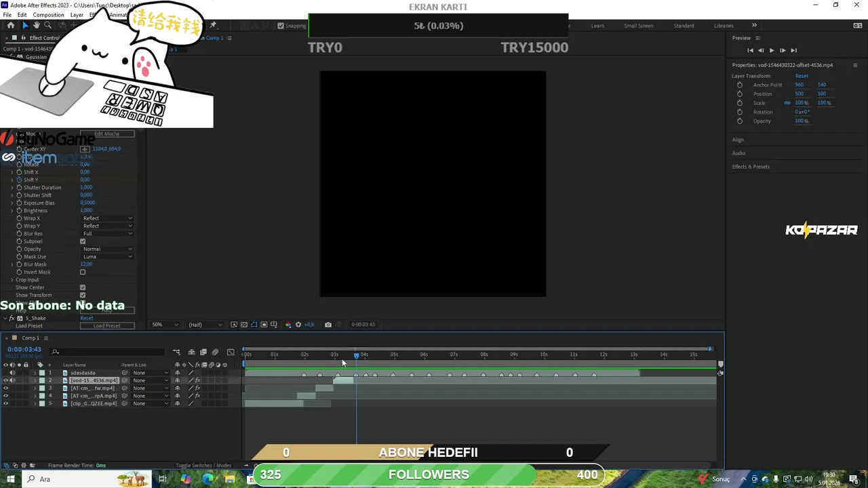868x488 pixels.
Task: Hide the vod-15...4536.mp4 layer
Action: pyautogui.click(x=6, y=380)
